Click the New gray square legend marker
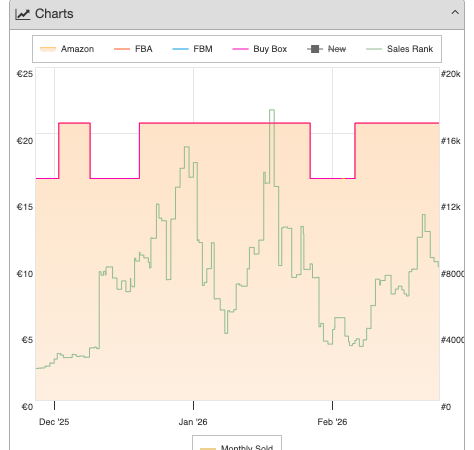Image resolution: width=474 pixels, height=450 pixels. coord(315,49)
